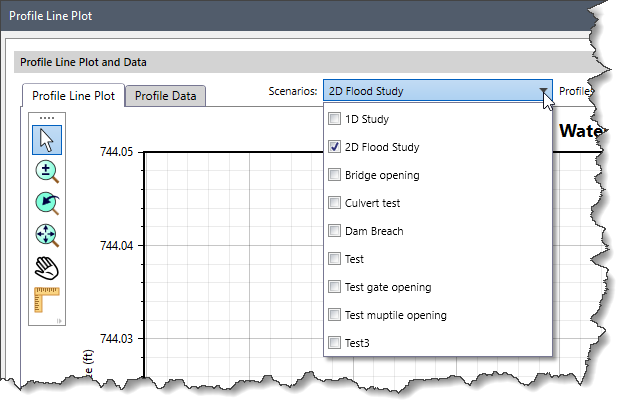Expand the toolbar overflow arrow
This screenshot has width=618, height=400.
pos(59,320)
